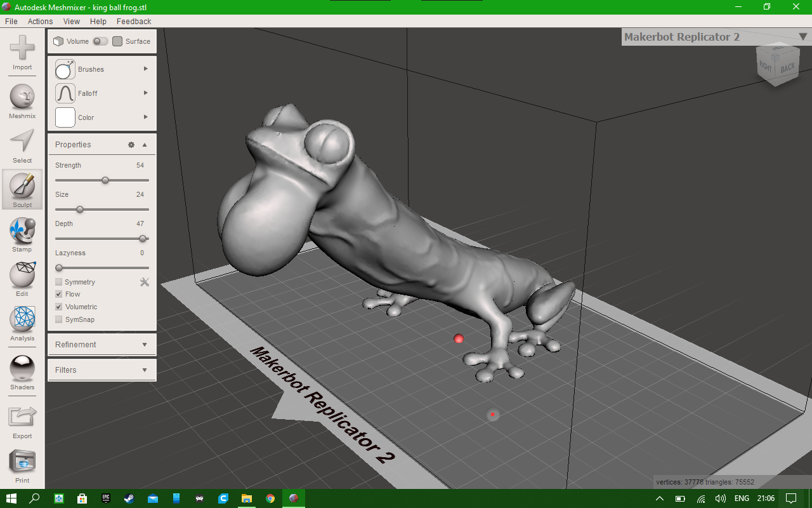The width and height of the screenshot is (812, 508).
Task: Open Windows search from taskbar
Action: pyautogui.click(x=34, y=498)
